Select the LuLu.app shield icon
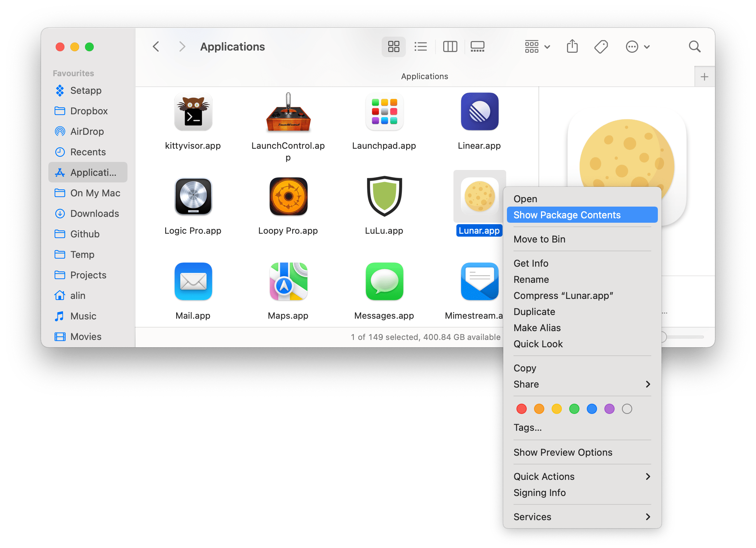This screenshot has height=548, width=756. (x=384, y=197)
